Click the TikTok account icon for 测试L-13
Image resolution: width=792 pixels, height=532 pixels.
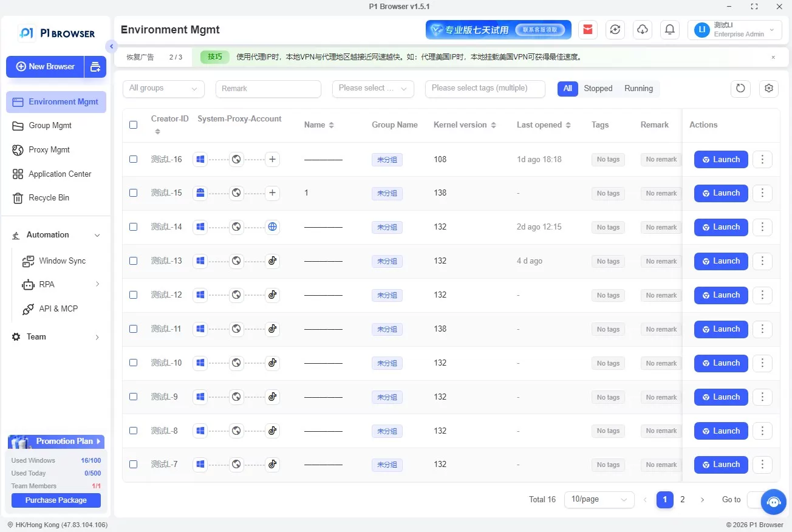(273, 261)
